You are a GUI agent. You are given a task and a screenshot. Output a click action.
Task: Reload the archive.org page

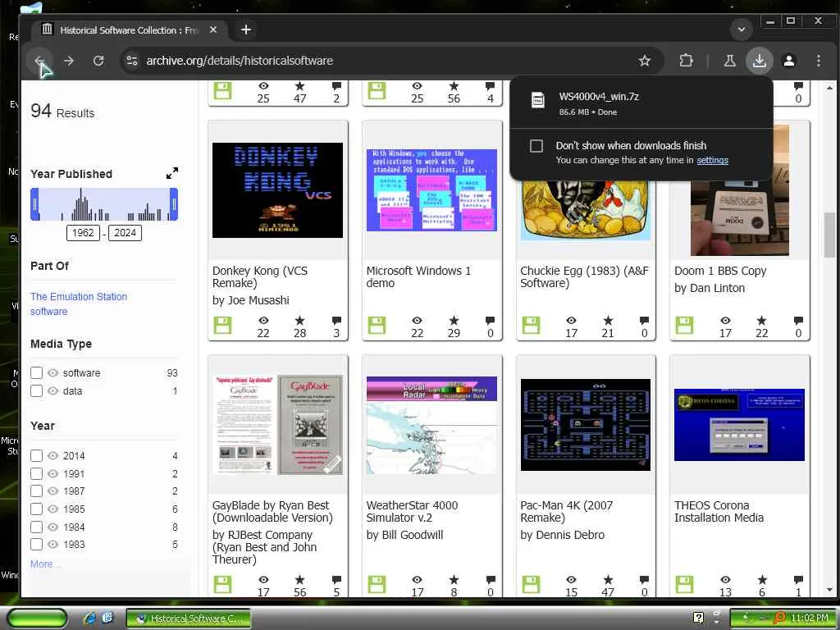pos(98,61)
